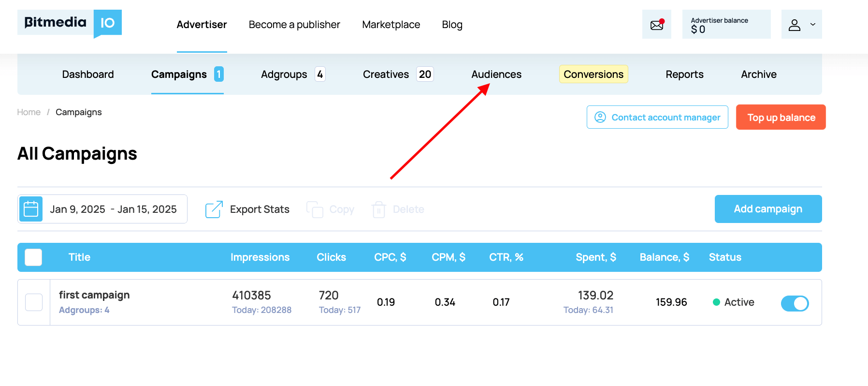The height and width of the screenshot is (386, 868).
Task: Click the Home breadcrumb link
Action: [29, 112]
